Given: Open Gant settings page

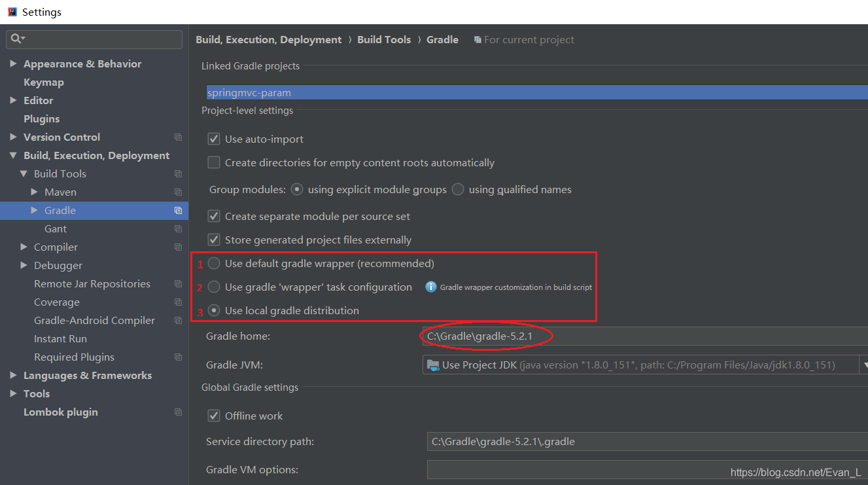Looking at the screenshot, I should pyautogui.click(x=56, y=228).
